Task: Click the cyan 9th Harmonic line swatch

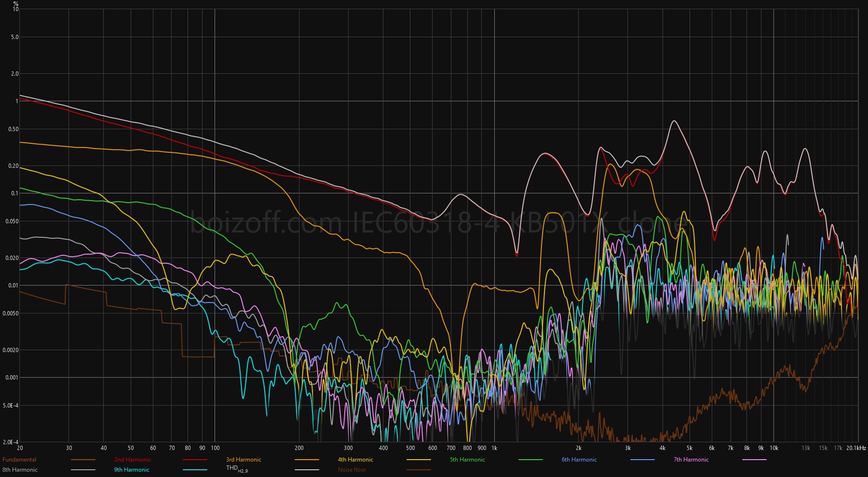Action: (195, 470)
